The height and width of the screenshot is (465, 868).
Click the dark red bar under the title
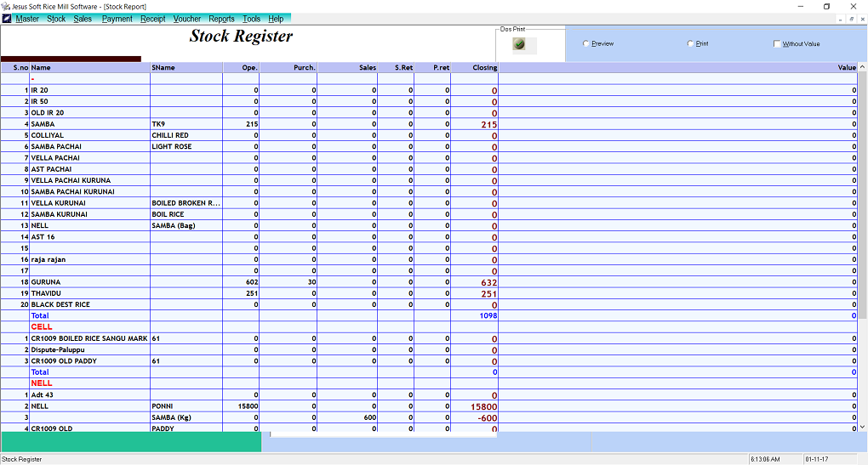pyautogui.click(x=71, y=59)
